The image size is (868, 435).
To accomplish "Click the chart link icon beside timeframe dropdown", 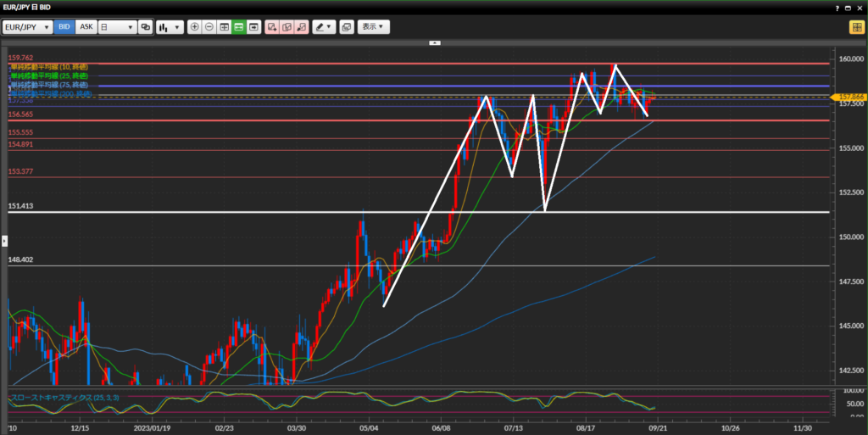I will click(145, 27).
